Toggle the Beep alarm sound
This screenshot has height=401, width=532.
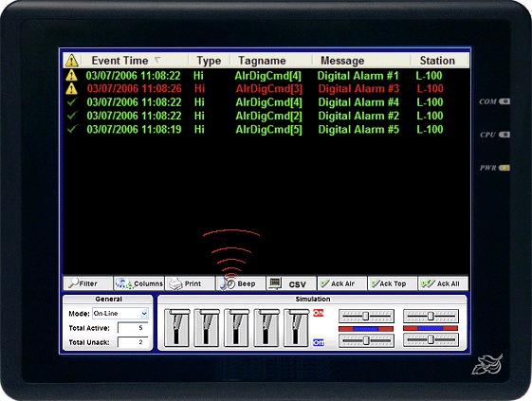(240, 283)
